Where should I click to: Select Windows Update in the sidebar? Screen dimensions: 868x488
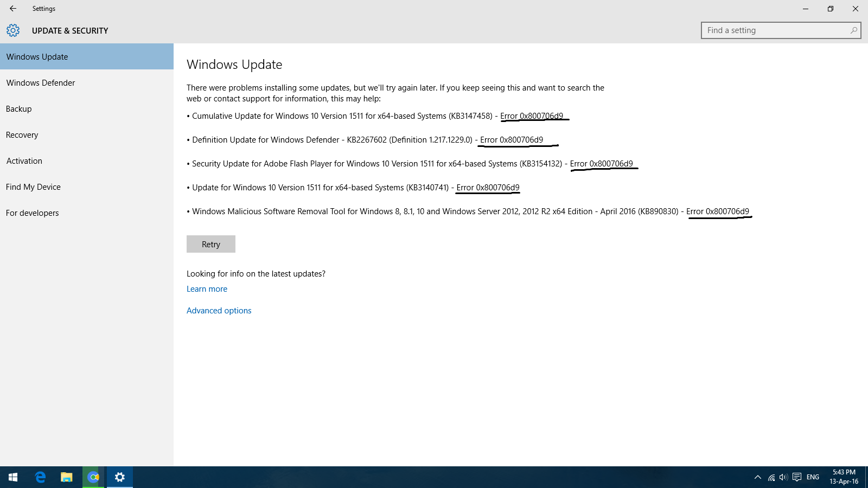(87, 56)
